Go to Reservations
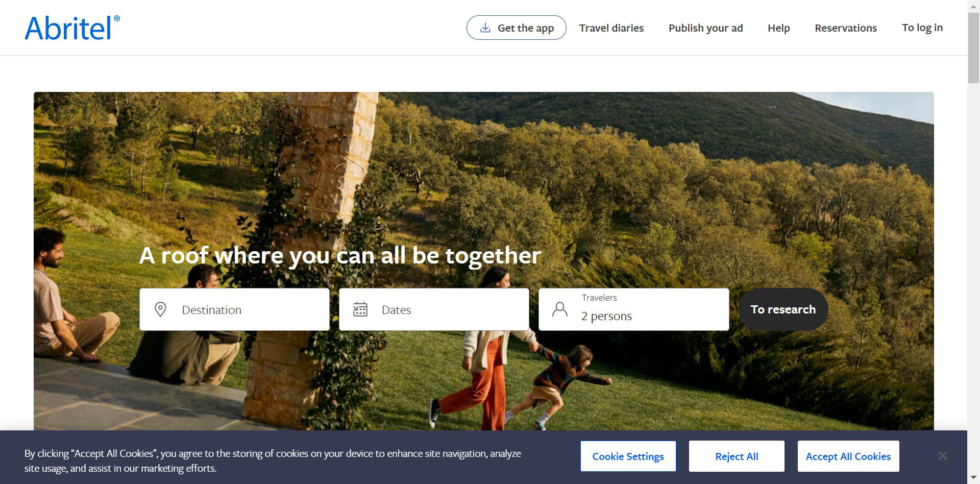This screenshot has height=484, width=980. (845, 28)
